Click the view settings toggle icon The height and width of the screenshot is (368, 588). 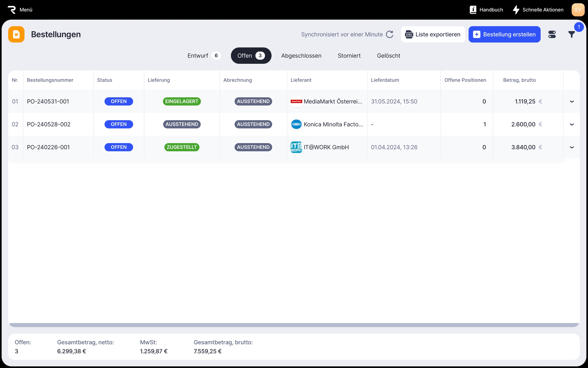[x=552, y=34]
